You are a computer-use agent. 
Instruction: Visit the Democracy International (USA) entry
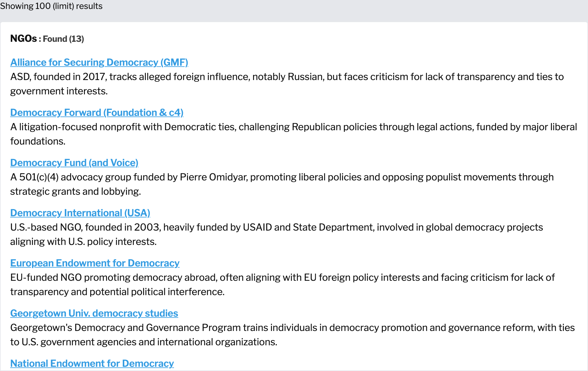coord(80,213)
